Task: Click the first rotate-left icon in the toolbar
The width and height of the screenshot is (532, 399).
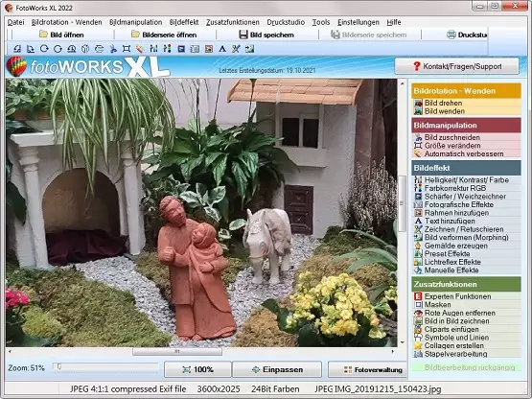Action: [17, 49]
